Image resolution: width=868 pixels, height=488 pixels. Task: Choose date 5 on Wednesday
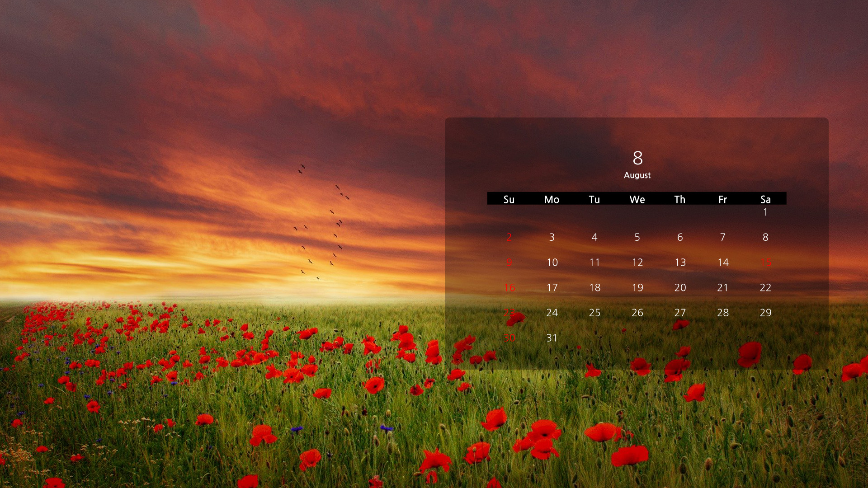[637, 237]
